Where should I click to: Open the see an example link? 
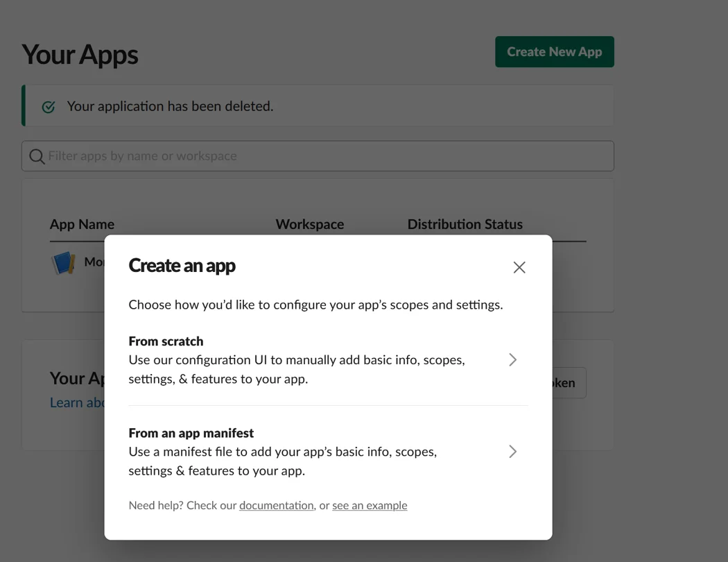click(x=370, y=505)
